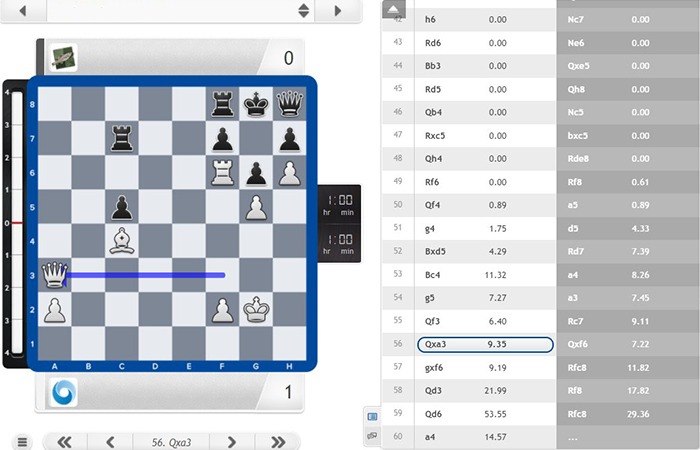Image resolution: width=700 pixels, height=450 pixels.
Task: Step back one move with left chevron
Action: click(110, 442)
